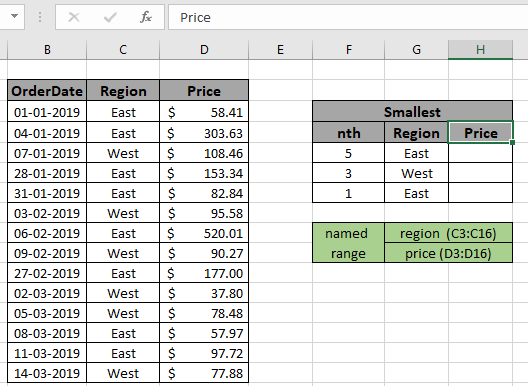Select the price cell 520.01
Image resolution: width=528 pixels, height=386 pixels.
(x=204, y=233)
